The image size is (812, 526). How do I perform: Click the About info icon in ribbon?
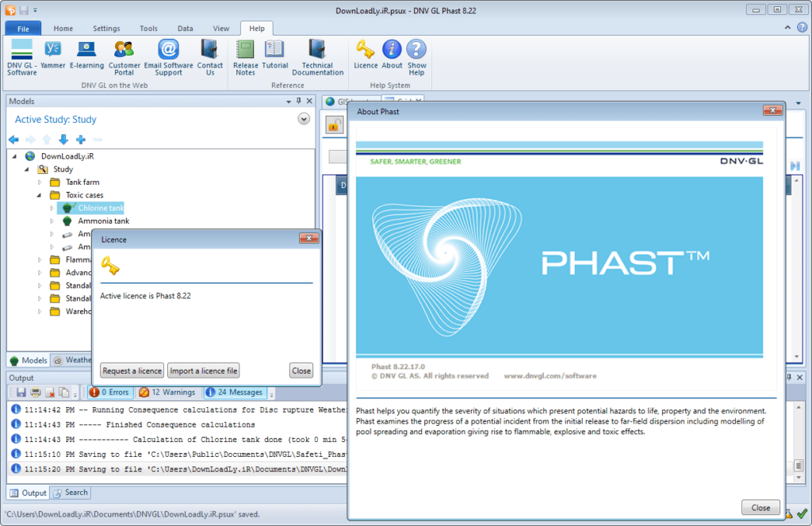(392, 54)
